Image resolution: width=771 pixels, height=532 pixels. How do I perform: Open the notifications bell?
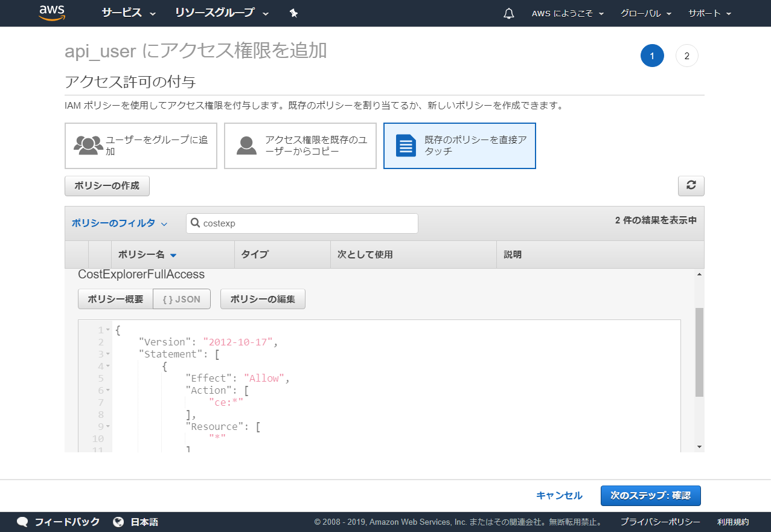click(x=508, y=13)
